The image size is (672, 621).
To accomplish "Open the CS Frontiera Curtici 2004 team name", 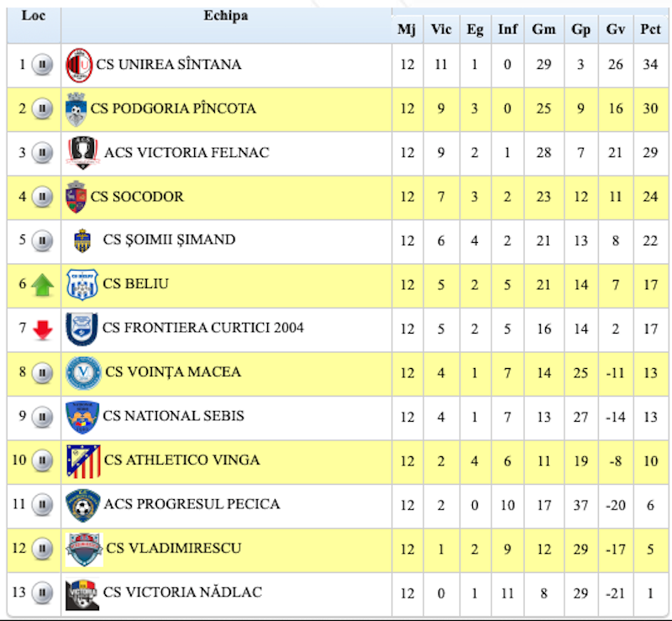I will click(203, 328).
